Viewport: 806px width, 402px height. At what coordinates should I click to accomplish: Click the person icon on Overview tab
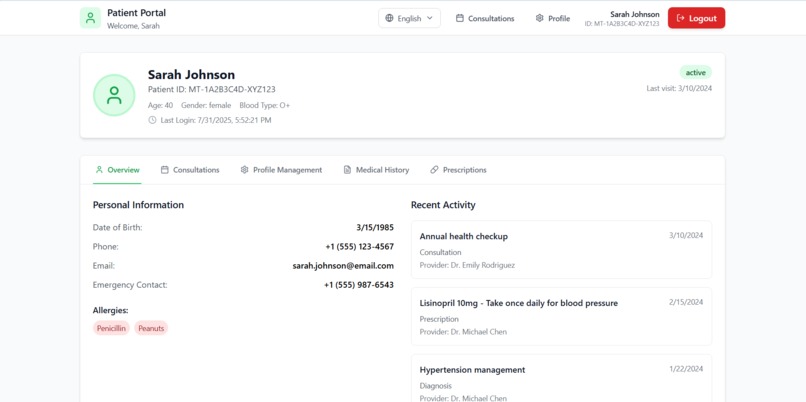pyautogui.click(x=100, y=170)
